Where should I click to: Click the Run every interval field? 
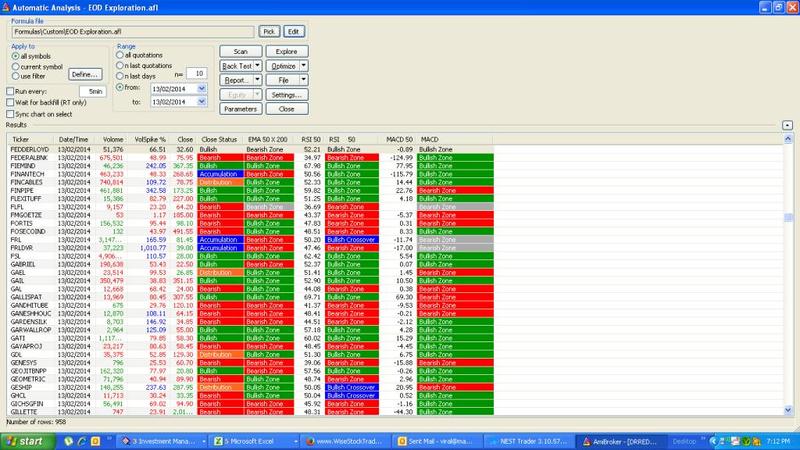93,91
